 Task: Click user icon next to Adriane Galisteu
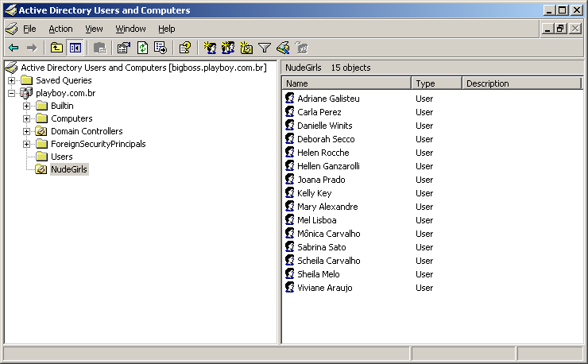click(289, 99)
